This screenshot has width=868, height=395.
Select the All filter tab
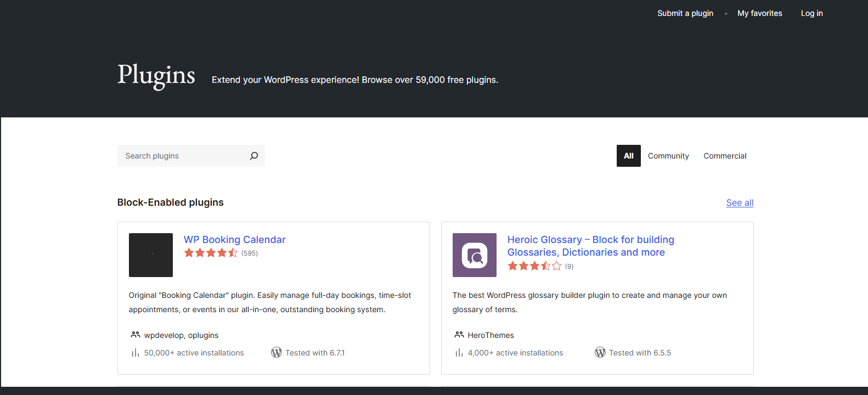coord(629,156)
